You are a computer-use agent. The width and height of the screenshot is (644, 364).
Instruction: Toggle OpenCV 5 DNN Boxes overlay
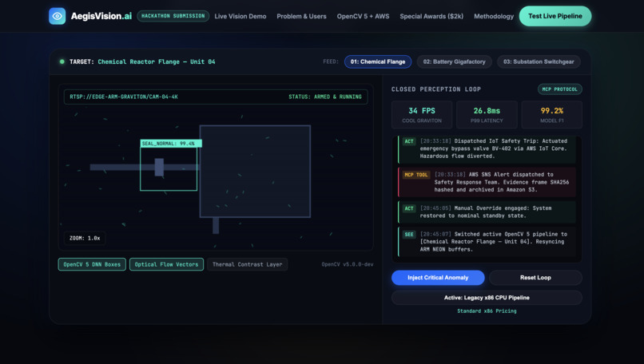92,264
